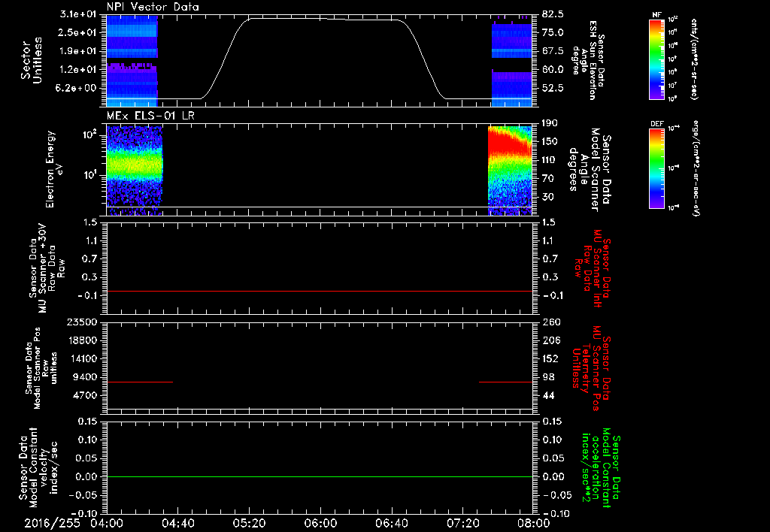The height and width of the screenshot is (532, 770).
Task: Click the '23500' scanner position tick label
Action: pyautogui.click(x=82, y=322)
